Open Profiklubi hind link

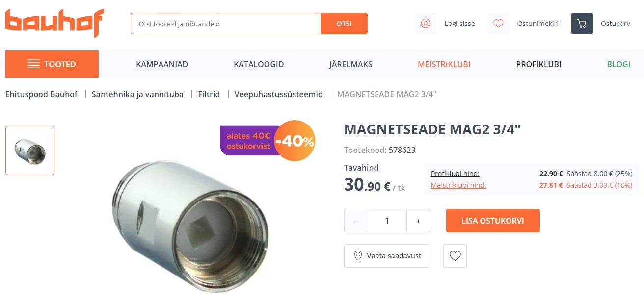tap(455, 174)
